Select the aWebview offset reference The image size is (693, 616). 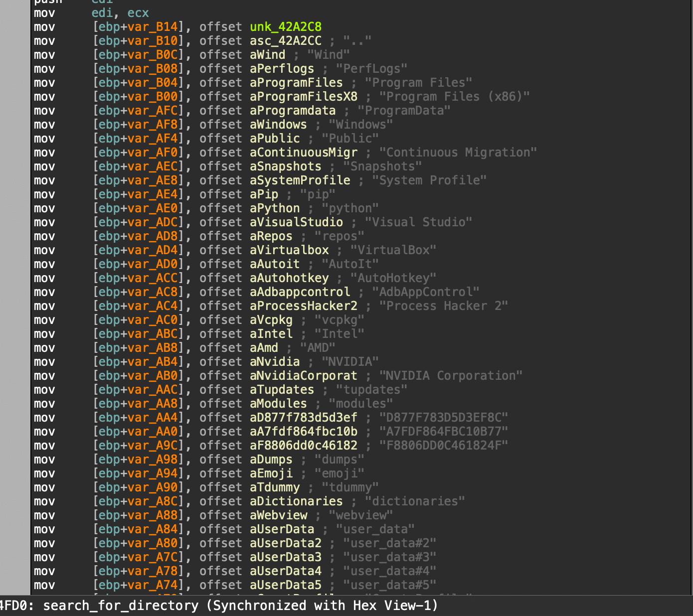[x=278, y=515]
